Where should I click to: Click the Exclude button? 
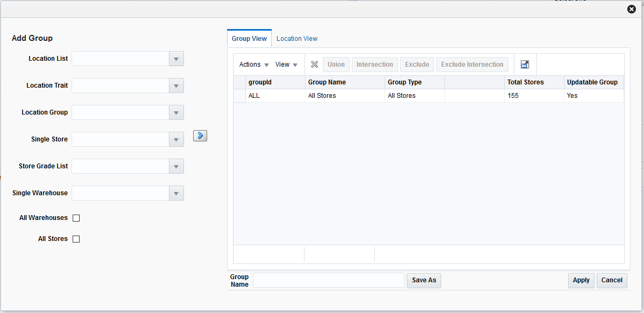417,65
